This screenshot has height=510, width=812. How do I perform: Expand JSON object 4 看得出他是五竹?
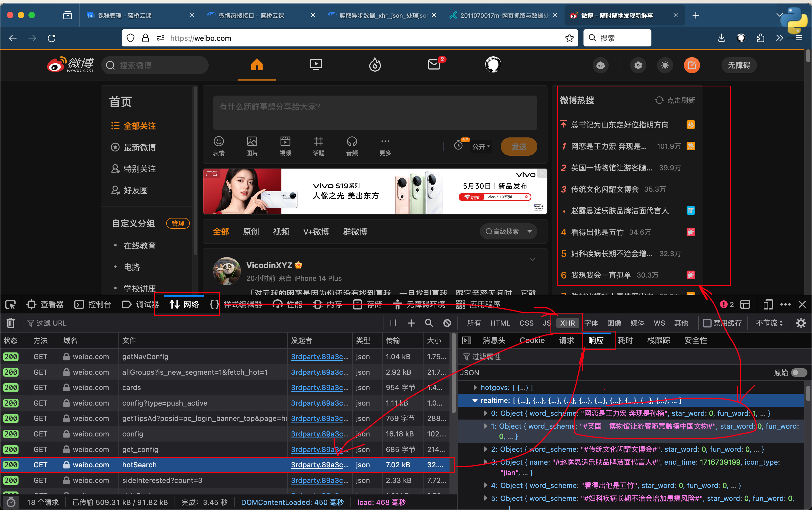[x=485, y=485]
